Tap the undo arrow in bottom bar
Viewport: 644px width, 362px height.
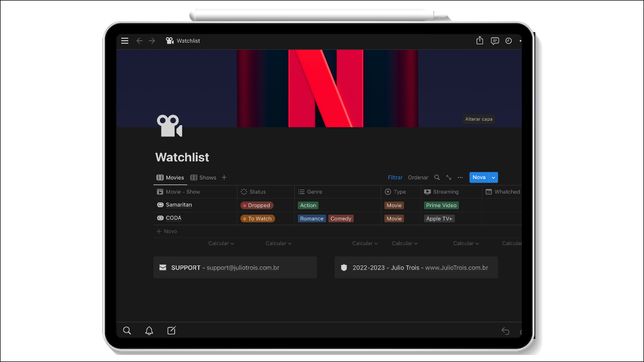point(505,331)
